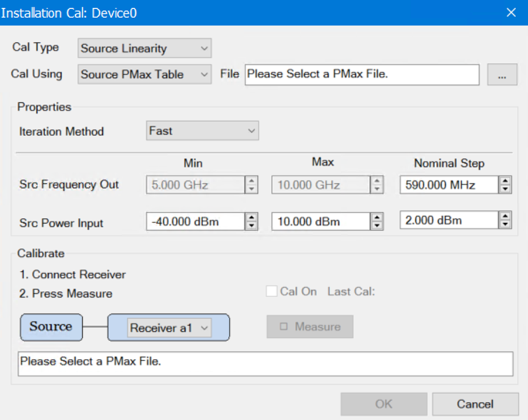This screenshot has width=528, height=420.
Task: Increase Src Power Nominal Step with up arrow
Action: point(505,217)
